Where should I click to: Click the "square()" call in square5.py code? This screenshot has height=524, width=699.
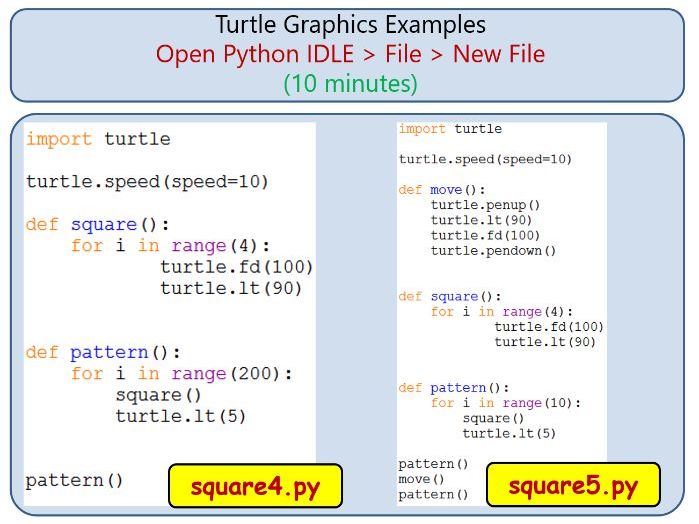(493, 418)
